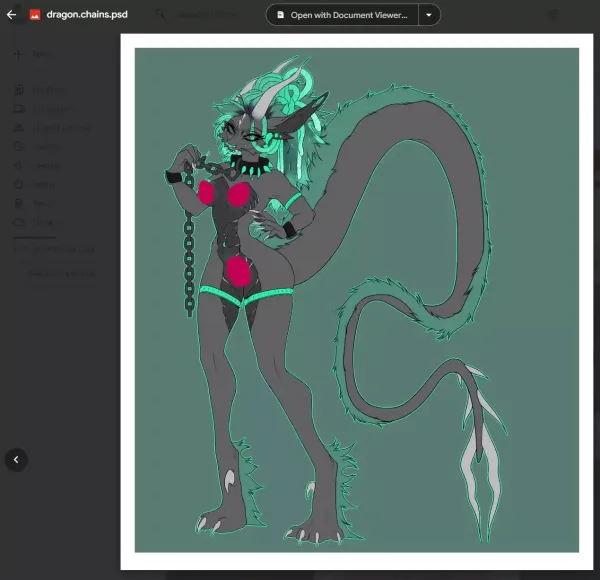Click the Storage cloud icon in sidebar
Viewport: 600px width, 580px height.
tap(20, 222)
